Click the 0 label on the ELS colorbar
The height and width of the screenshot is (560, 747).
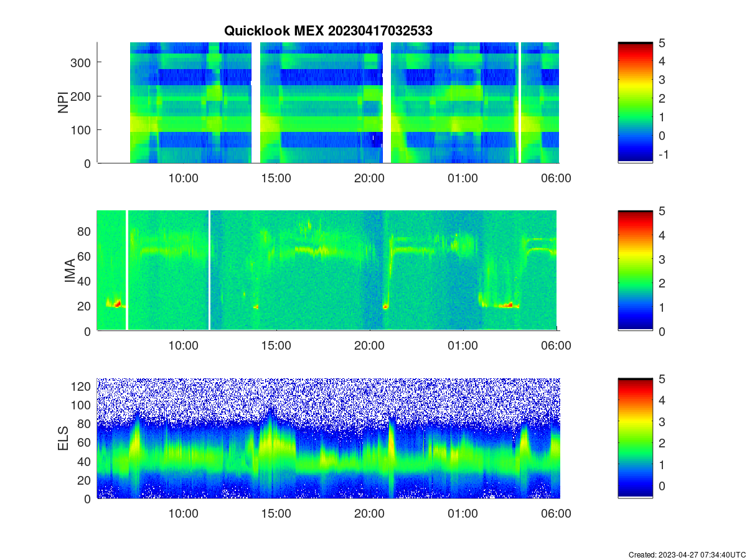tap(662, 485)
